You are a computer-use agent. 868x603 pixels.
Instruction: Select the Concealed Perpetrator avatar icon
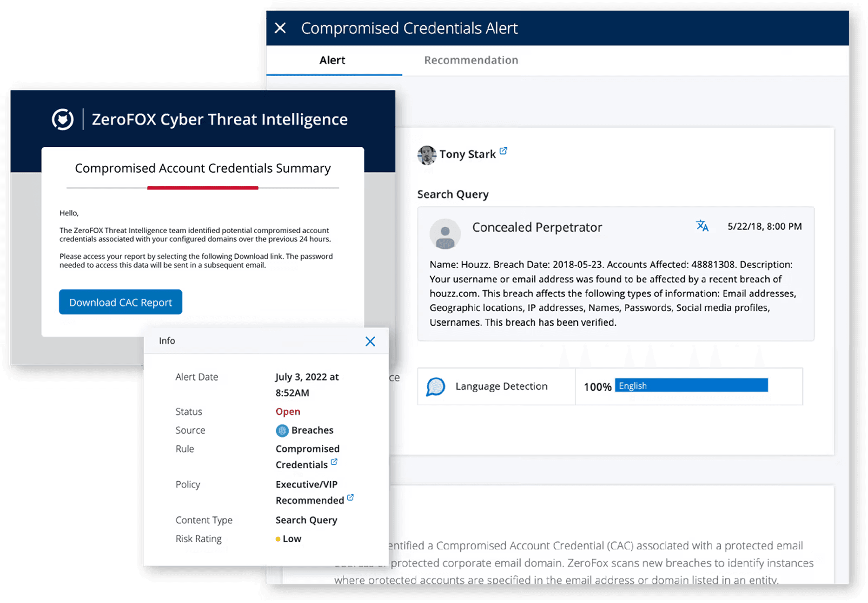click(445, 234)
